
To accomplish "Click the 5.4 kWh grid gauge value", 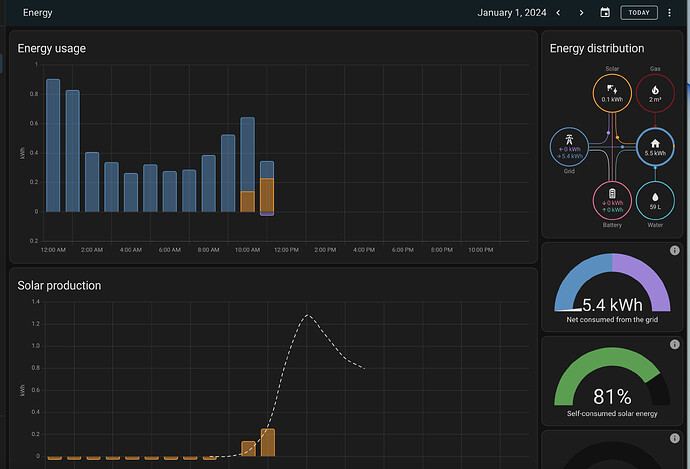I will (612, 305).
